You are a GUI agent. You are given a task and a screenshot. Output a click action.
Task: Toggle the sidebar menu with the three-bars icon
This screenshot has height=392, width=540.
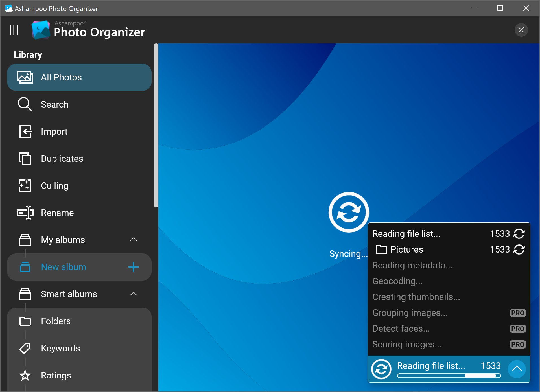pos(14,30)
